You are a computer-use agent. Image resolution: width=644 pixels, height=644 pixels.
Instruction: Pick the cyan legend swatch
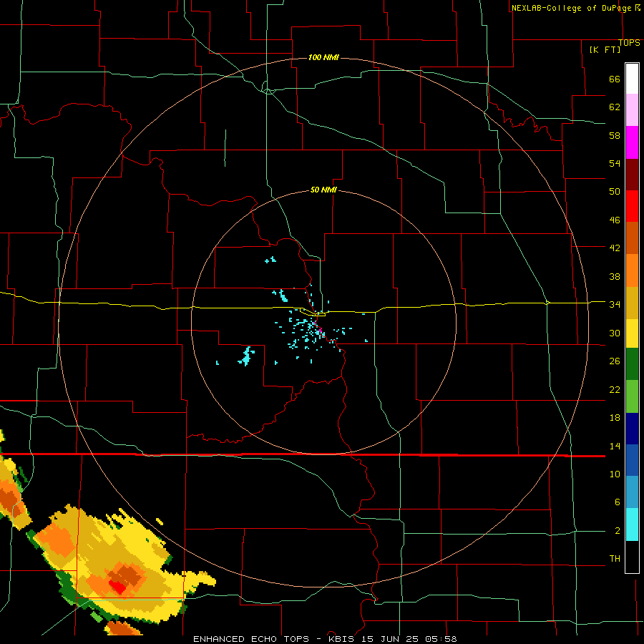tap(632, 525)
